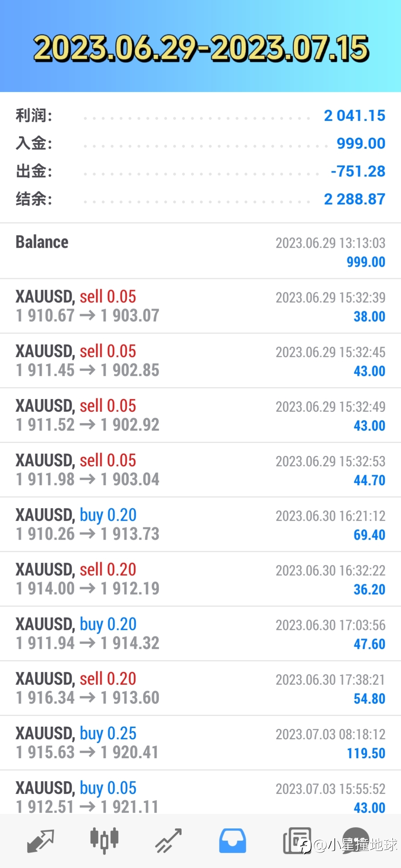Open the Messages chat bubble icon
Image resolution: width=401 pixels, height=868 pixels.
pyautogui.click(x=356, y=841)
